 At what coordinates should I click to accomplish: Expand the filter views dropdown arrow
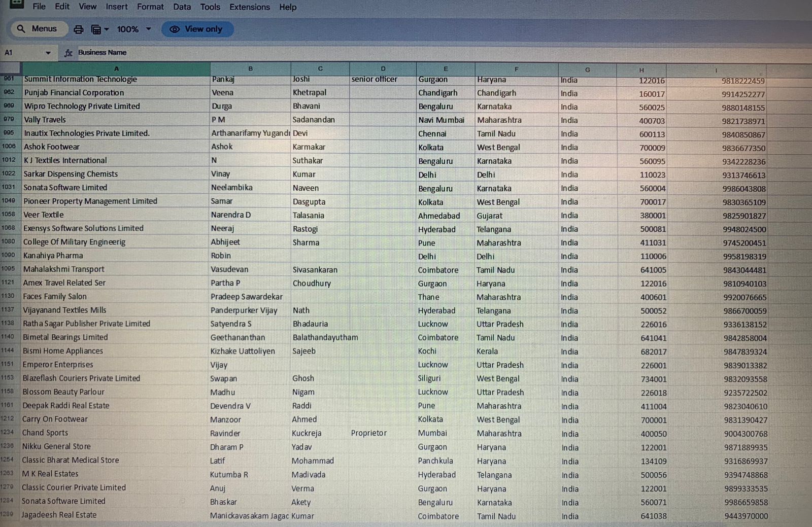pyautogui.click(x=107, y=29)
